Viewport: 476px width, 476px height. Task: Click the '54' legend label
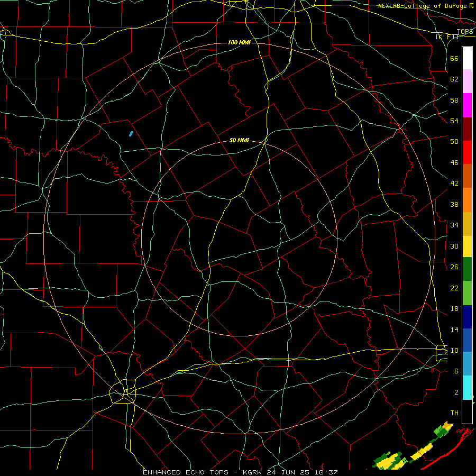(454, 121)
